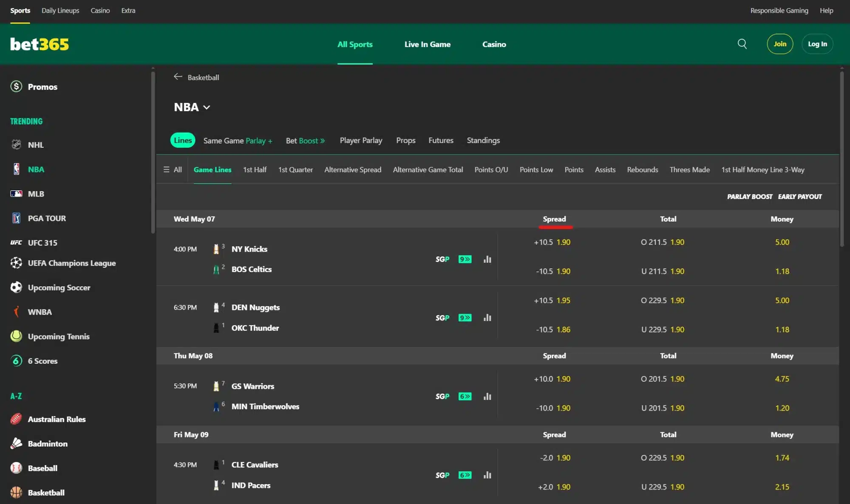Screen dimensions: 850x504
Task: Select the 1st Half market tab
Action: point(255,169)
